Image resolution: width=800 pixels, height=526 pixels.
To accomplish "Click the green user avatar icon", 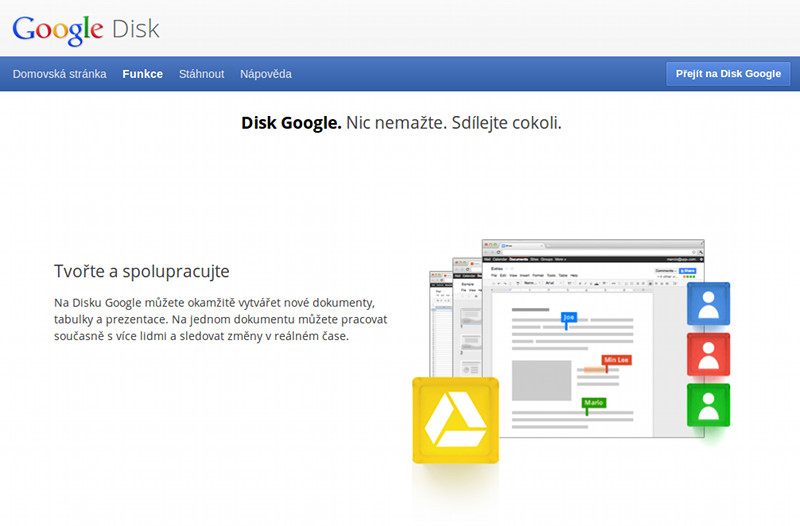I will tap(708, 405).
